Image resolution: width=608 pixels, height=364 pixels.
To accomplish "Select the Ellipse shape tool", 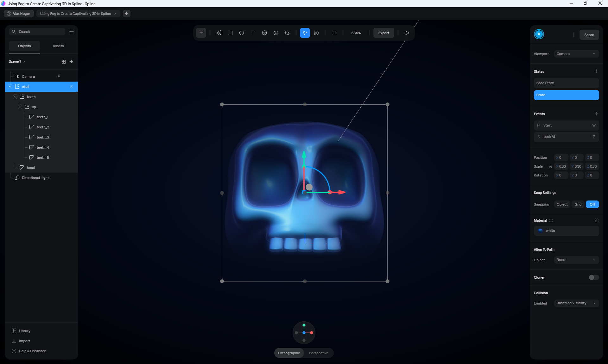I will pyautogui.click(x=242, y=33).
